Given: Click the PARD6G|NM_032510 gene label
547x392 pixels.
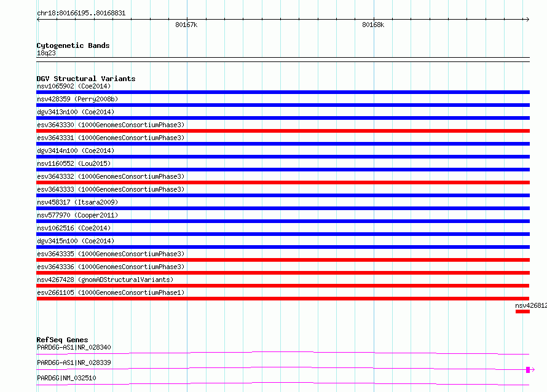Looking at the screenshot, I should 66,378.
